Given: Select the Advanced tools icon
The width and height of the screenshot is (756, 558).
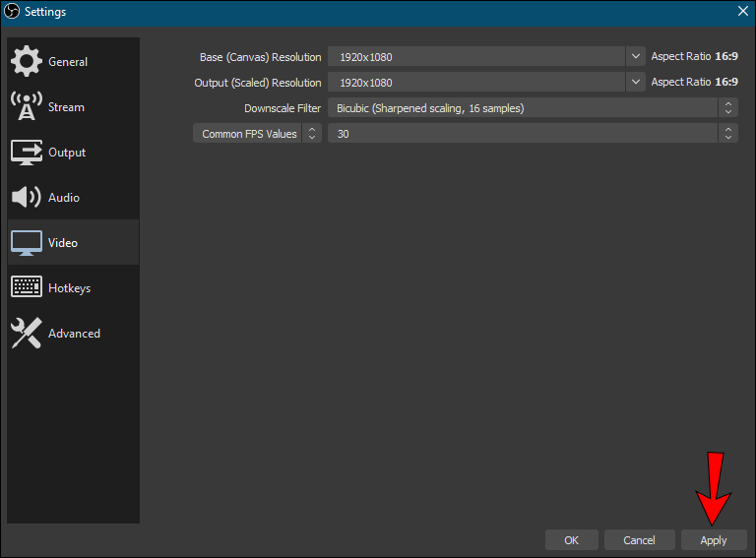Looking at the screenshot, I should point(26,333).
